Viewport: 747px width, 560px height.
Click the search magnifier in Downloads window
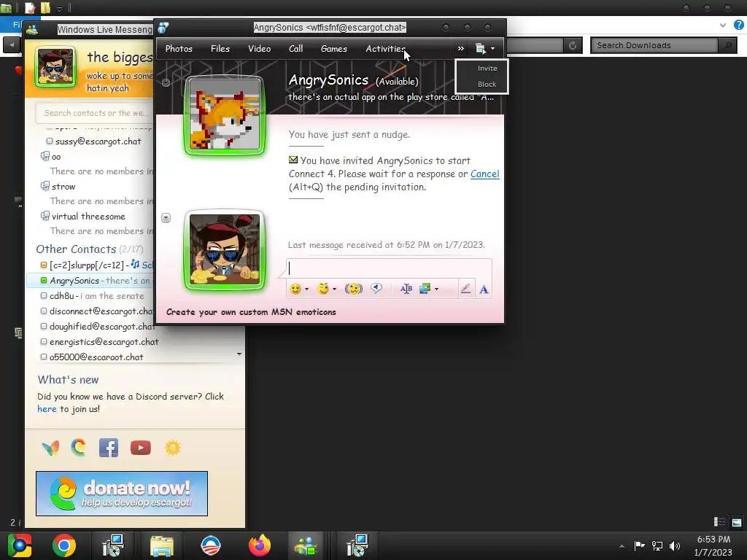tap(727, 45)
